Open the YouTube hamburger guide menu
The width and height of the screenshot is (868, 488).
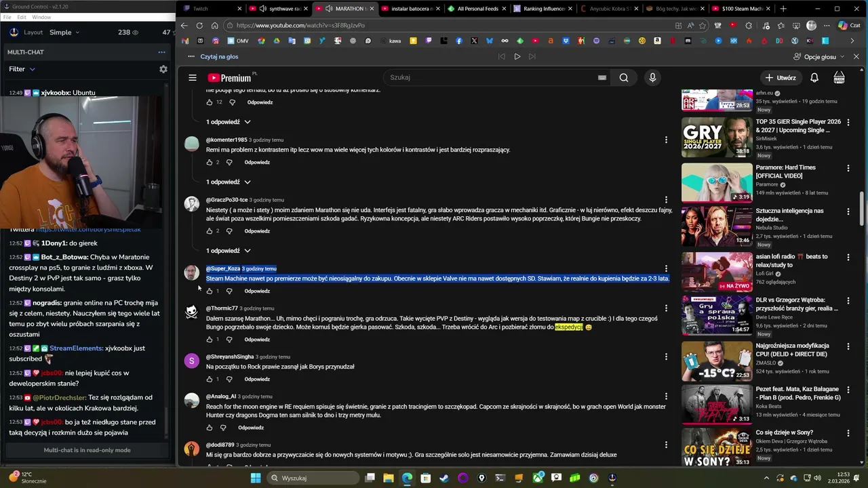click(193, 78)
